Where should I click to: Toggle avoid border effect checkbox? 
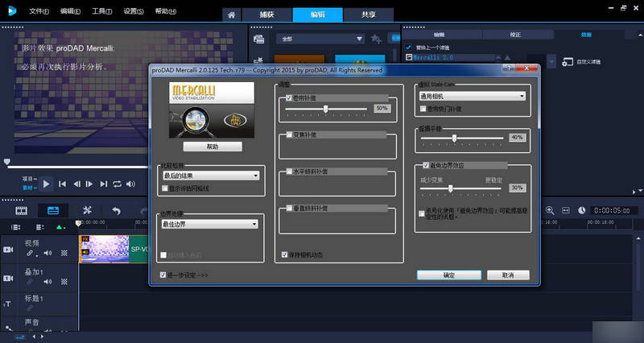point(426,165)
